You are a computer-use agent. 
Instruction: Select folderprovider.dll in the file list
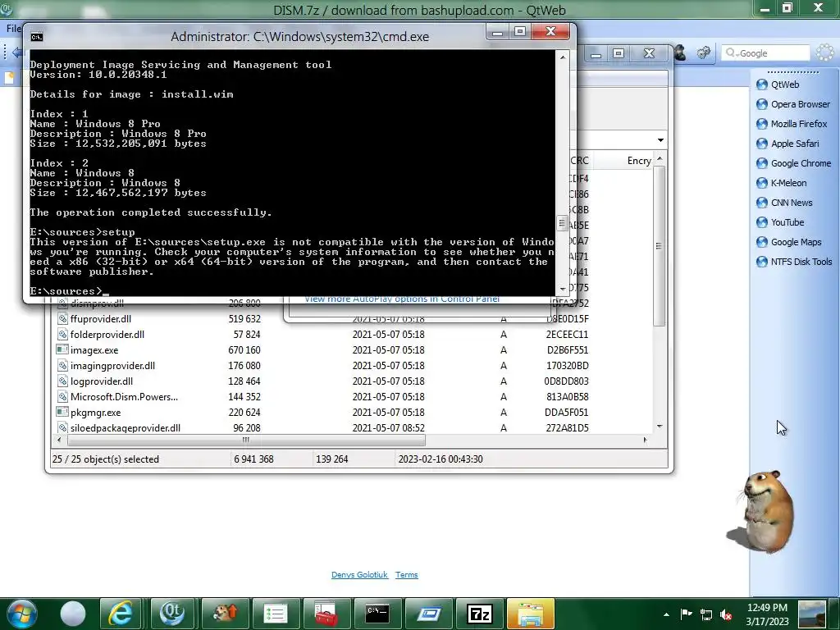tap(107, 335)
